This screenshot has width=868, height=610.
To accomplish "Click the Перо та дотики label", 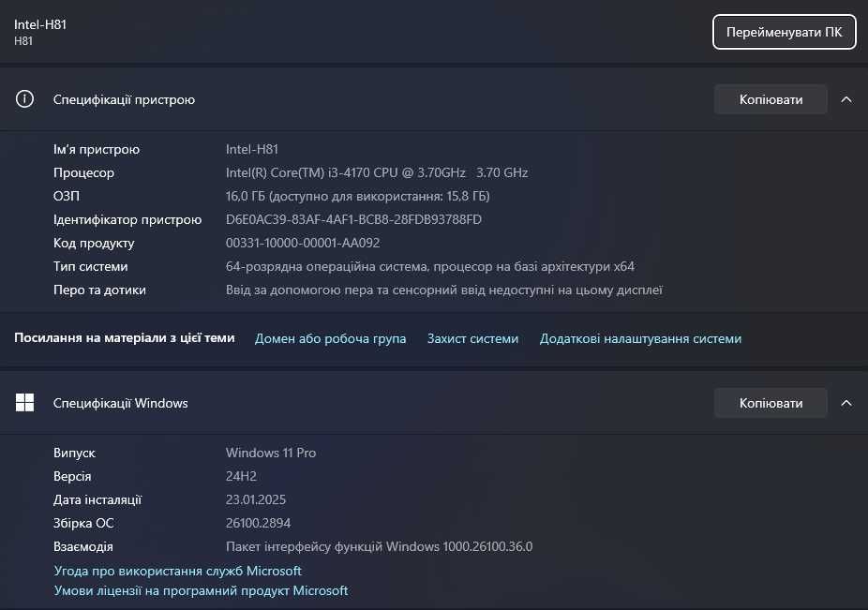I will pyautogui.click(x=99, y=290).
